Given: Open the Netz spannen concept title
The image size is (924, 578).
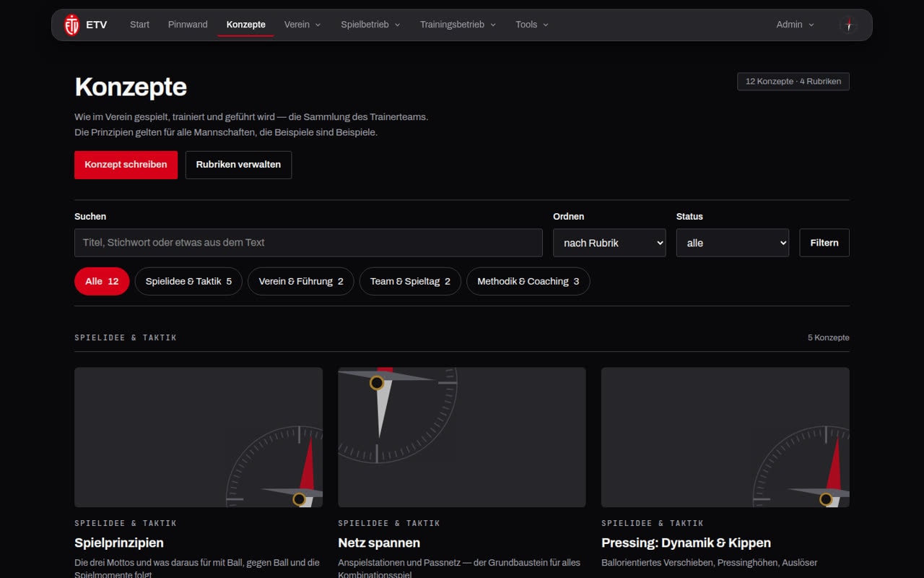Looking at the screenshot, I should point(379,543).
